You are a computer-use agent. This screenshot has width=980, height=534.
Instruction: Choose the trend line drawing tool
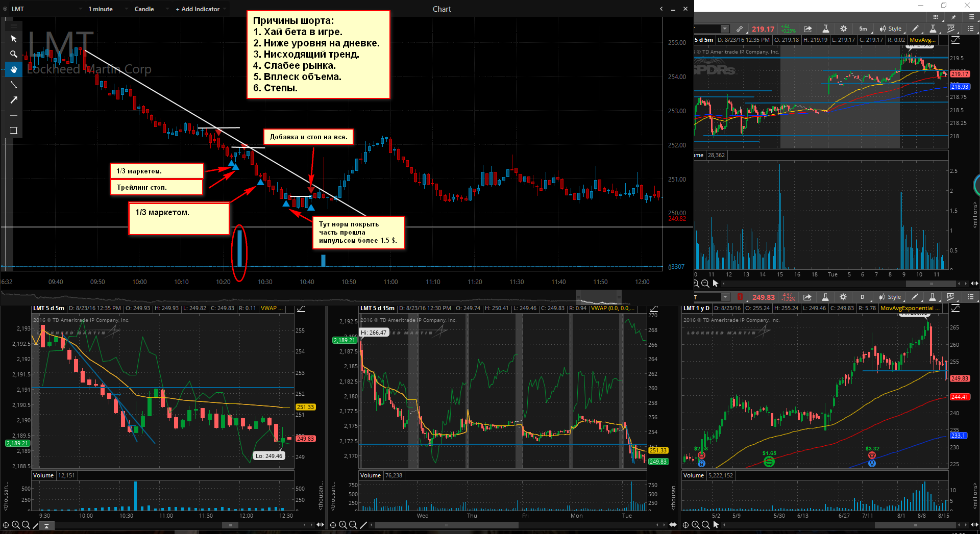coord(14,85)
